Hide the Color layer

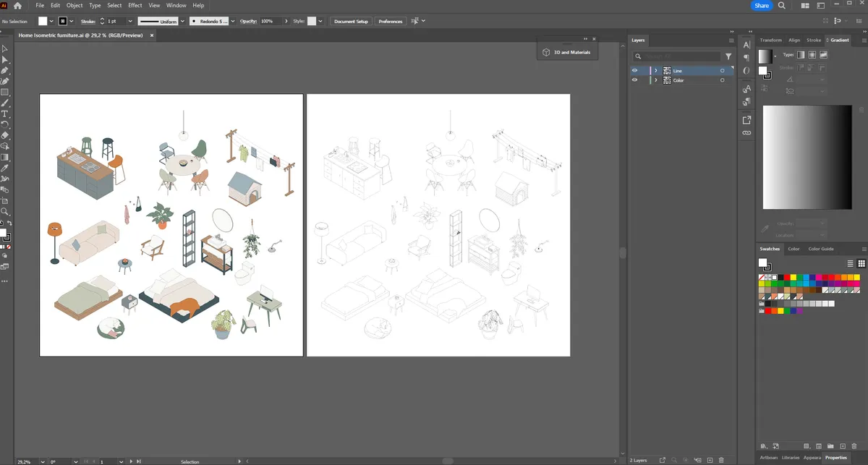[x=634, y=80]
